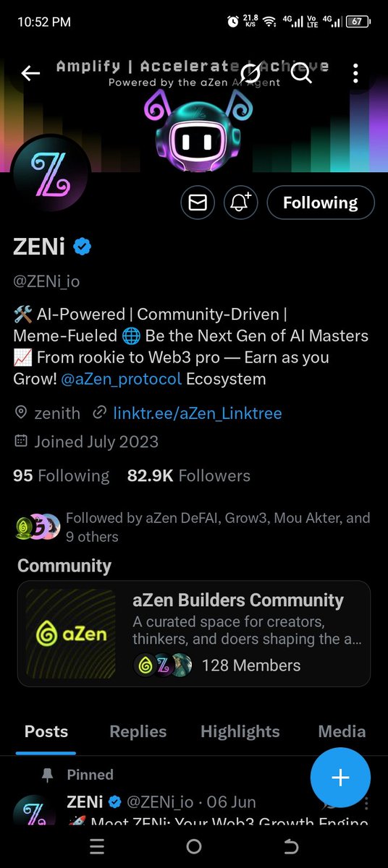388x868 pixels.
Task: Open Followed by aZen DeFAI list
Action: click(193, 527)
